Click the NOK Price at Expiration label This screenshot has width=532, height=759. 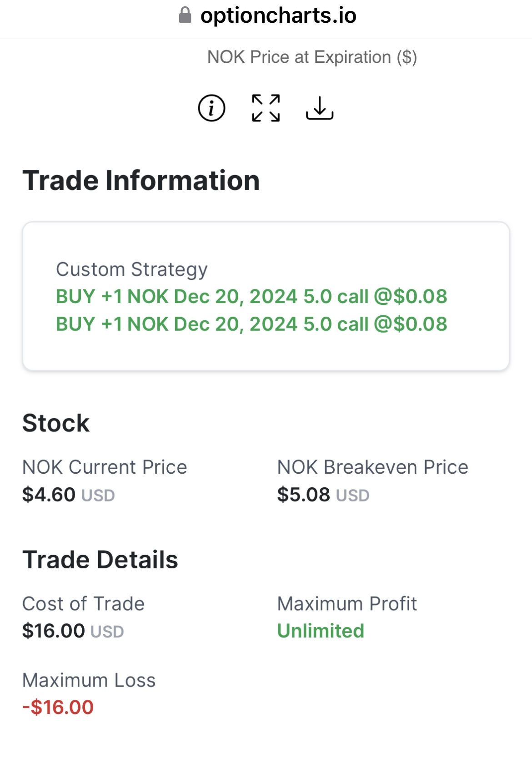(312, 57)
